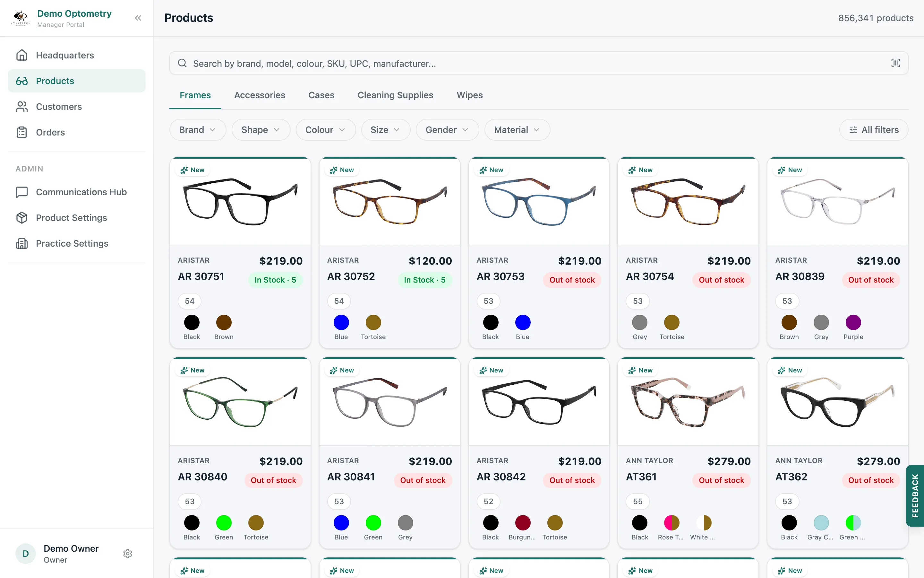Click the $120.00 price on AR 30752
Image resolution: width=924 pixels, height=578 pixels.
point(430,261)
